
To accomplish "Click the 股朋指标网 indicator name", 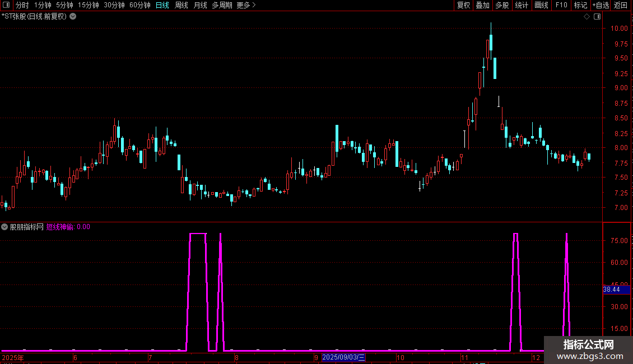I will pos(27,227).
